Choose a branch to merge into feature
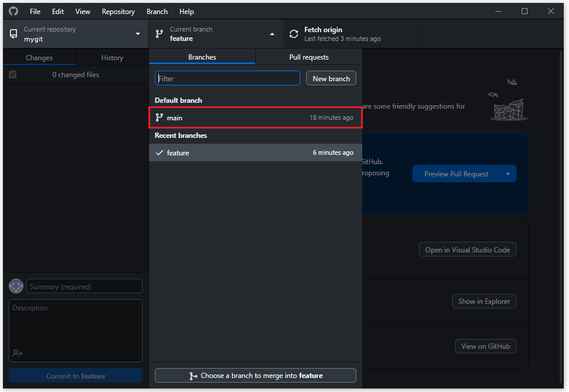This screenshot has width=569, height=392. 255,376
